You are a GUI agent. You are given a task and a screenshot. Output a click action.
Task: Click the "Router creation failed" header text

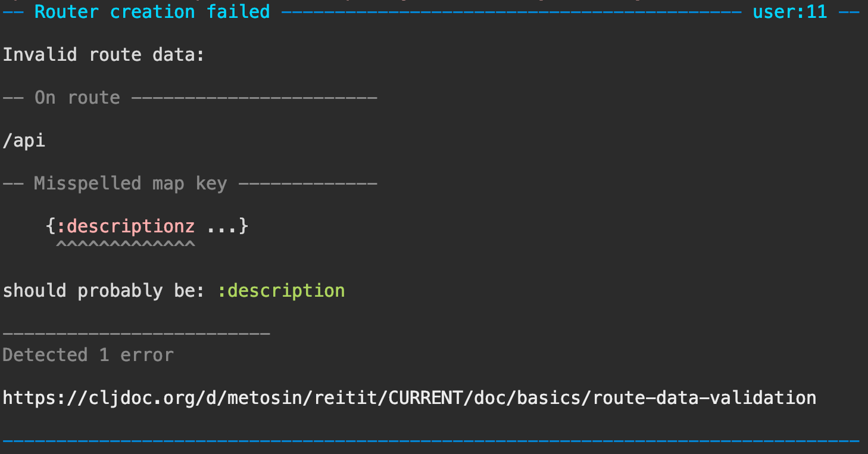[x=152, y=11]
